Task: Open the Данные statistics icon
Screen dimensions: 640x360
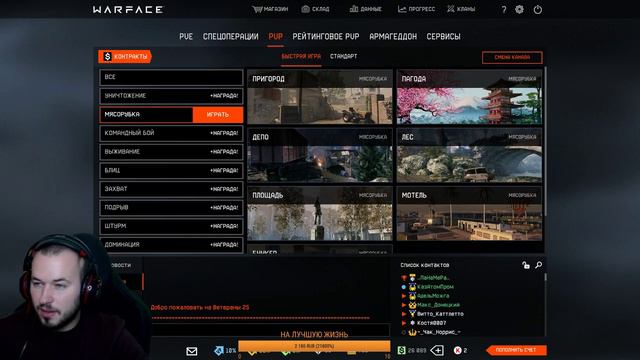Action: 353,9
